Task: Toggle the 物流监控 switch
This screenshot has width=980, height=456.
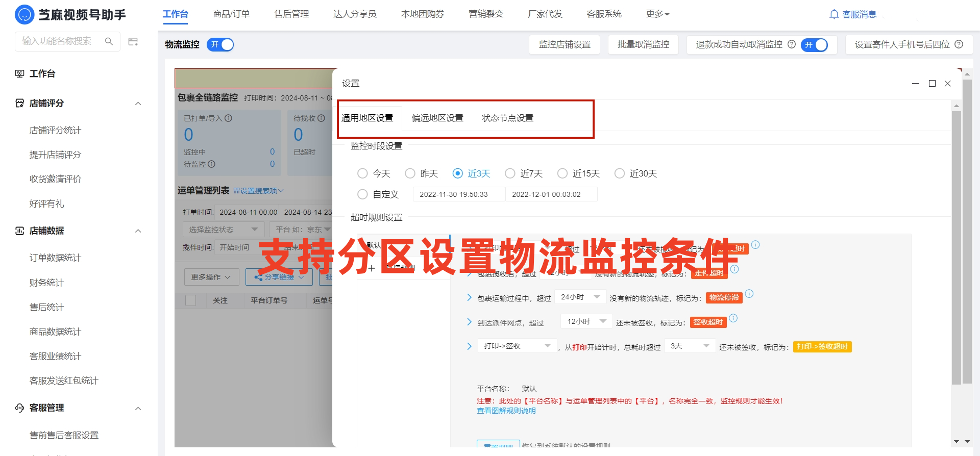Action: click(x=220, y=45)
